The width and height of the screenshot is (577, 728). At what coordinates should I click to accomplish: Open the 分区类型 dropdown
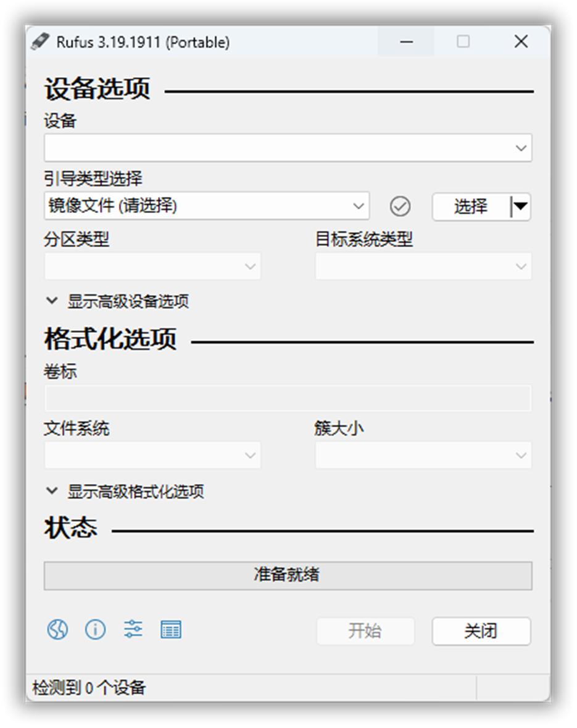pyautogui.click(x=152, y=266)
